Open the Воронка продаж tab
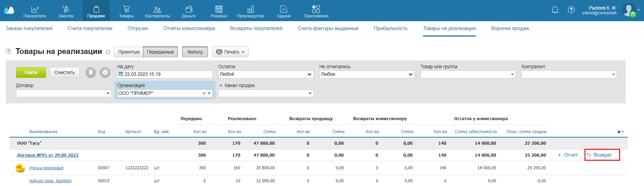Viewport: 644px width, 186px height. (x=510, y=28)
